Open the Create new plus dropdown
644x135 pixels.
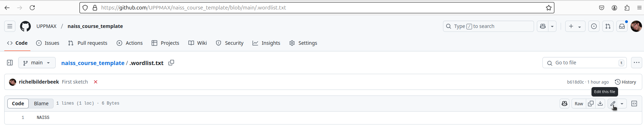point(575,26)
